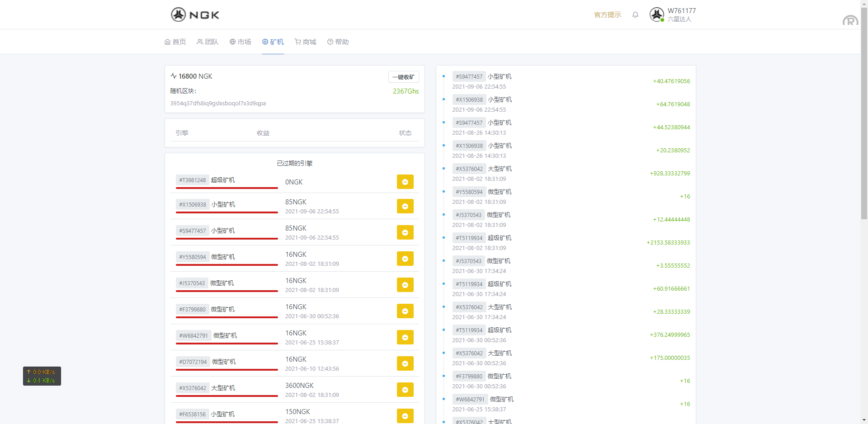Image resolution: width=868 pixels, height=424 pixels.
Task: Click yellow minus icon for #Y5580594 微型矿机
Action: coord(405,259)
